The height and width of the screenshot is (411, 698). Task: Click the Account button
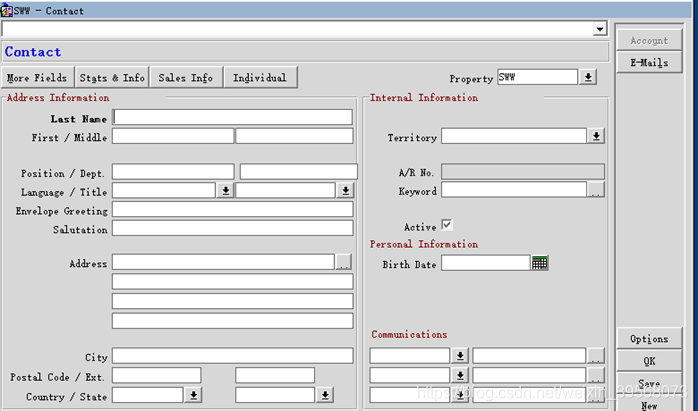[x=649, y=41]
